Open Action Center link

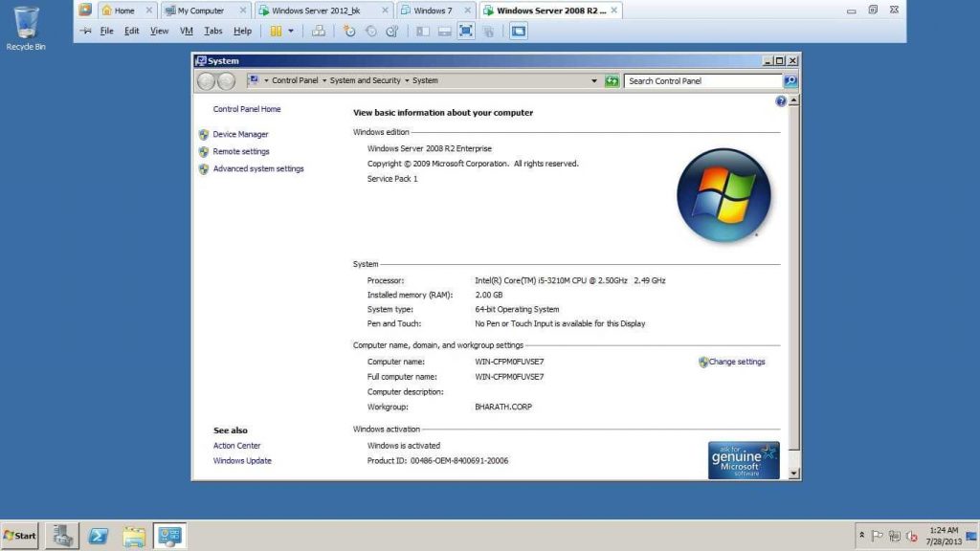236,446
